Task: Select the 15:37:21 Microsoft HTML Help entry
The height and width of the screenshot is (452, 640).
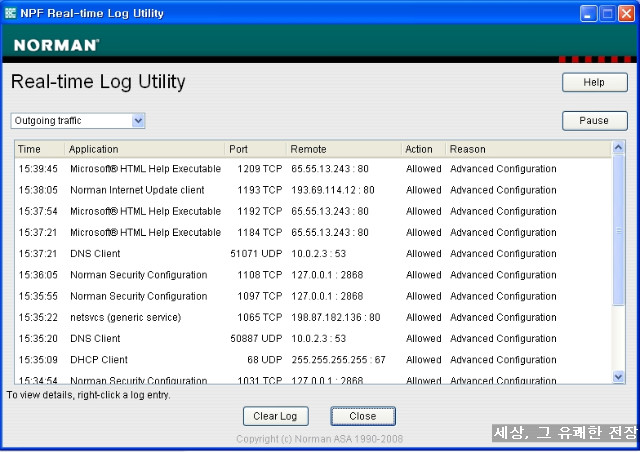Action: [x=313, y=232]
